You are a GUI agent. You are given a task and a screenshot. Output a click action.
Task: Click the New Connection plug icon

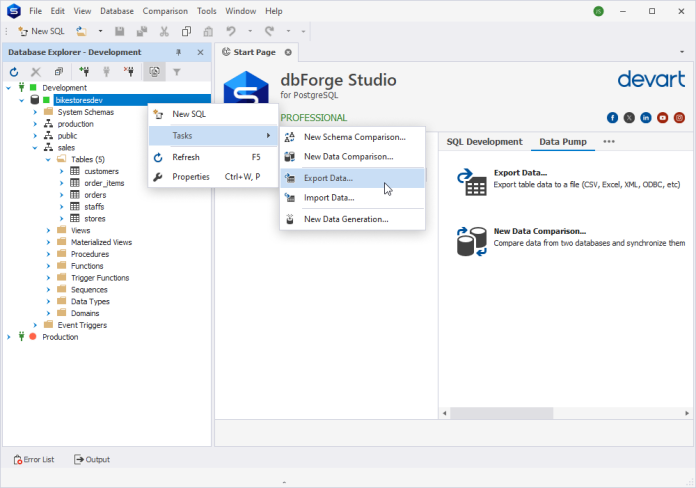84,71
